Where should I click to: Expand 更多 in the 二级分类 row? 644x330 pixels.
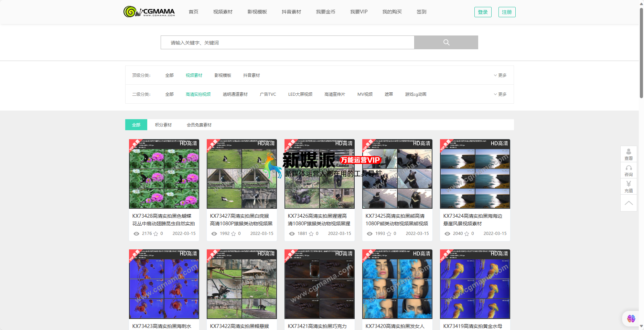point(500,94)
